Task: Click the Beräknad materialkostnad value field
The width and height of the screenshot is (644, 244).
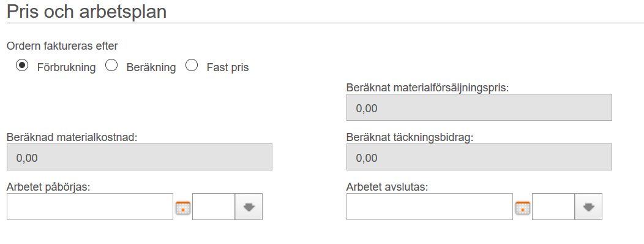Action: tap(140, 157)
